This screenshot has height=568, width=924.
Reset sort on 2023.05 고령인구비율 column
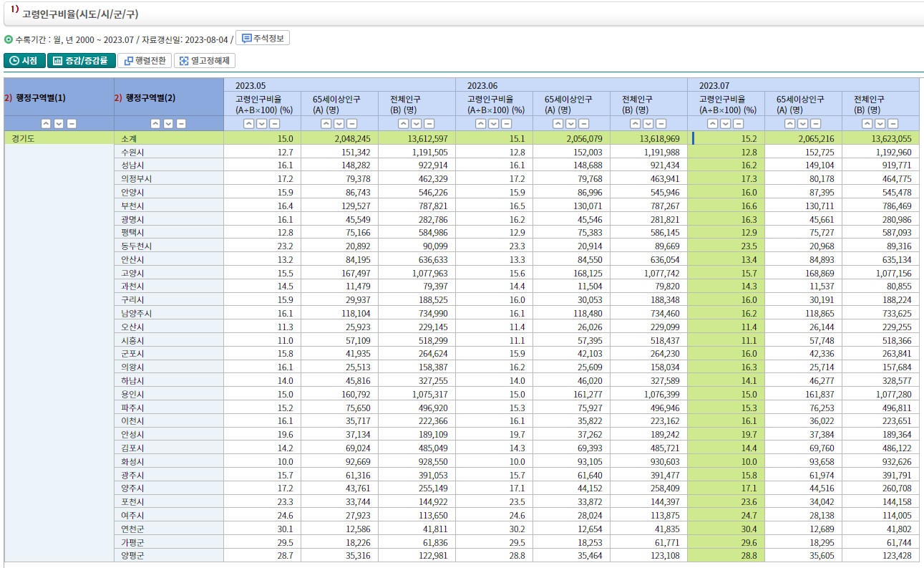275,124
